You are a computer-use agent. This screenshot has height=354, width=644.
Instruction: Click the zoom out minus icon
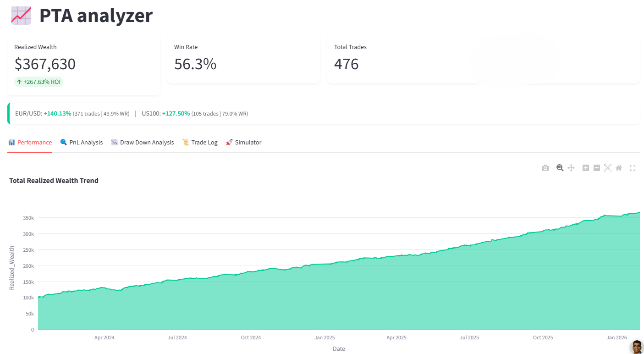[x=597, y=168]
